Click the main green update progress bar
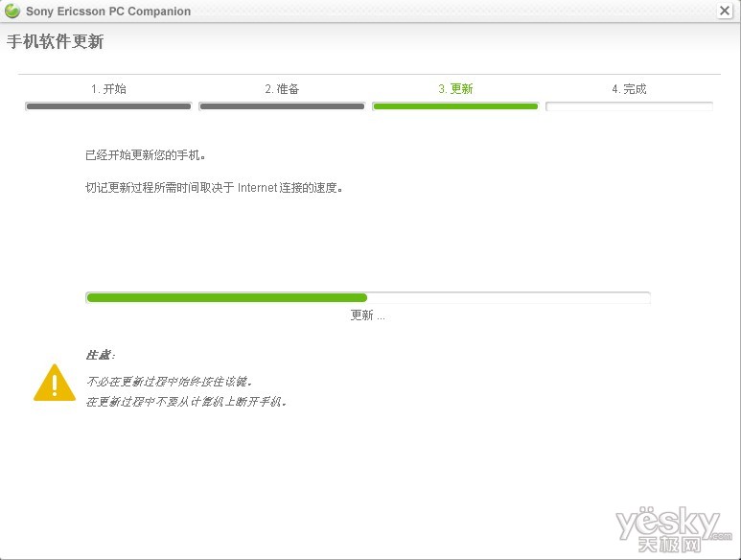 368,297
